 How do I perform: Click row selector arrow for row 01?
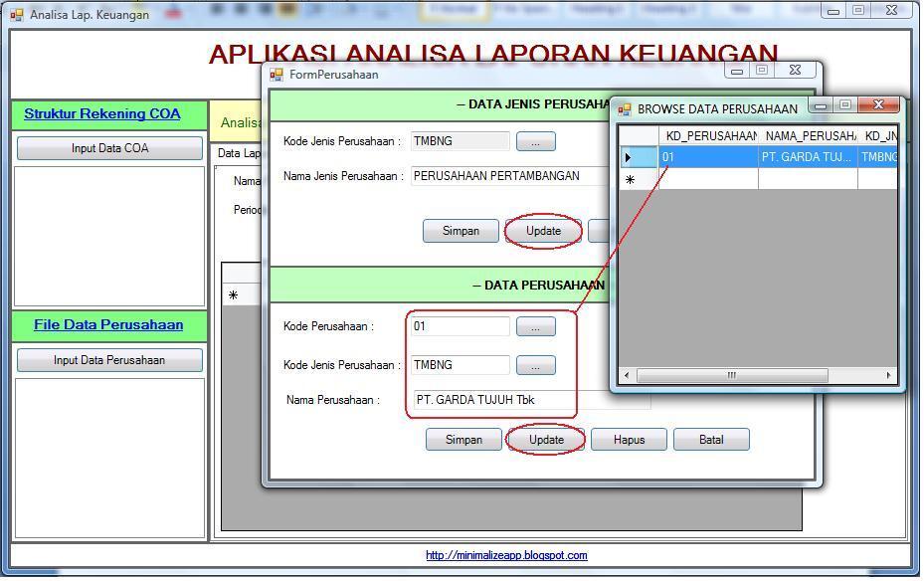[x=639, y=157]
